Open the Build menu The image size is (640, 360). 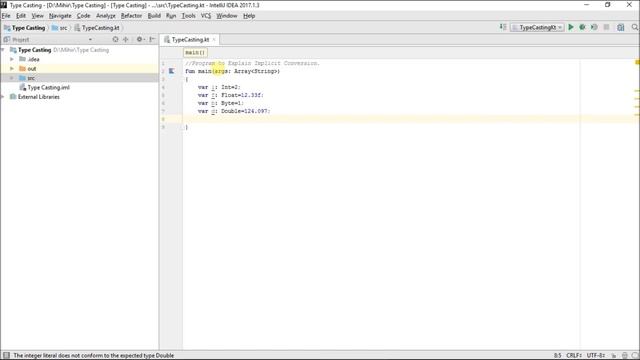click(x=154, y=16)
